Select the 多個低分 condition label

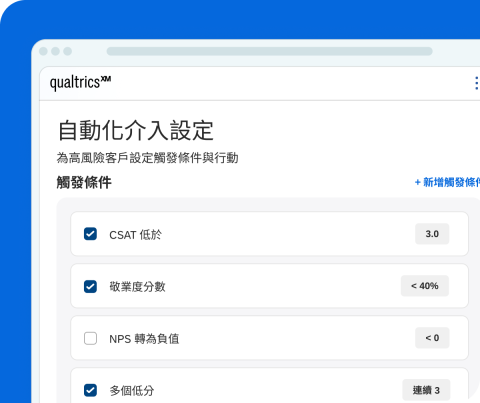pyautogui.click(x=132, y=391)
